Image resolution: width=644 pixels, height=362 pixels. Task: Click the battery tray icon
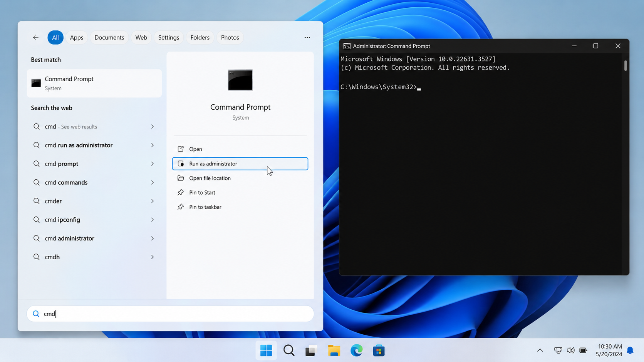tap(583, 350)
